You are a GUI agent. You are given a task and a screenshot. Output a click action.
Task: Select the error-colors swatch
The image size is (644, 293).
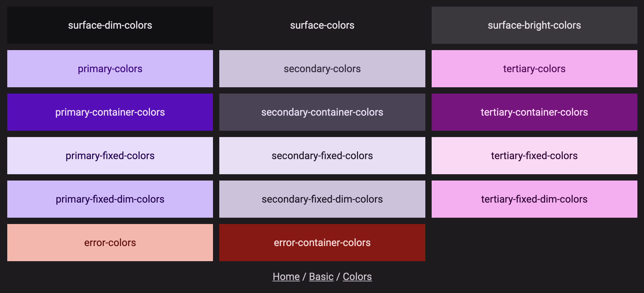[110, 243]
